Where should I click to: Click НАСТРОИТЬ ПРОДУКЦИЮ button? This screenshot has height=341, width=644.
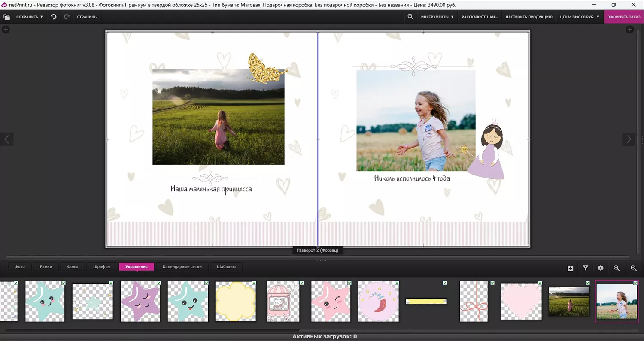coord(529,17)
